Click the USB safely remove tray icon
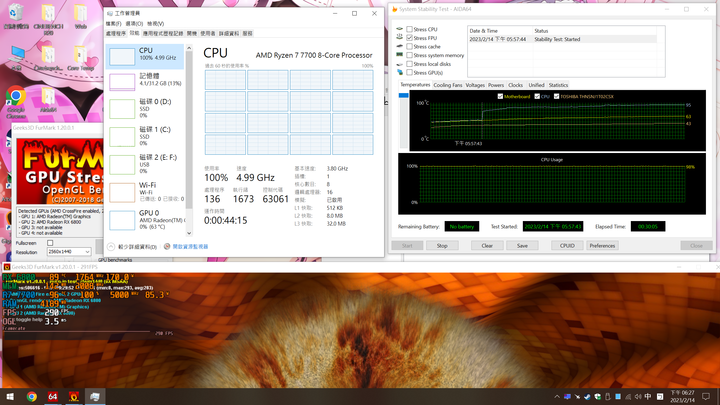The height and width of the screenshot is (405, 720). pos(608,397)
